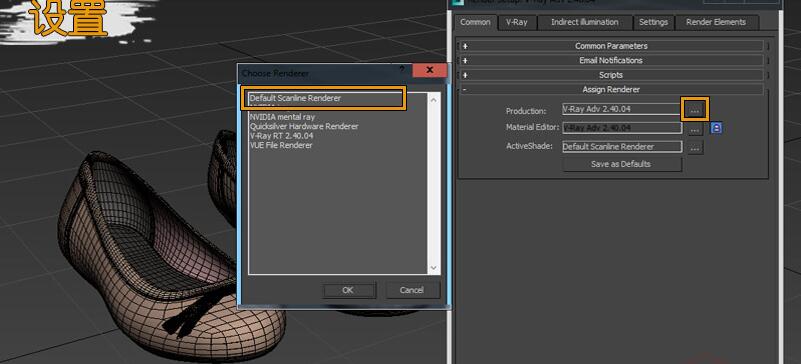Screen dimensions: 801x364
Task: Open the V-Ray tab
Action: pyautogui.click(x=516, y=22)
